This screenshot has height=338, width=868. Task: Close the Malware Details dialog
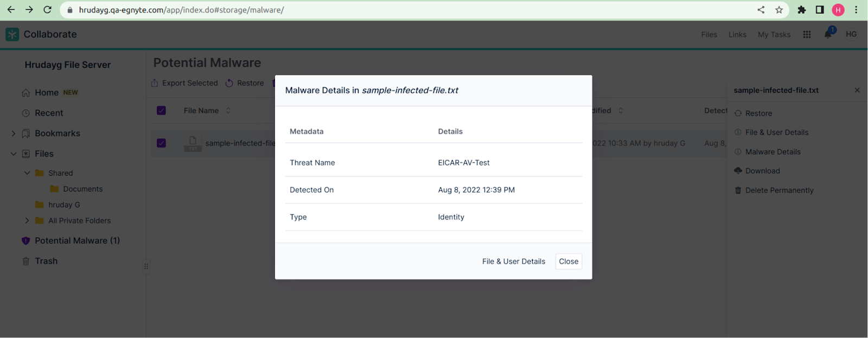tap(569, 262)
